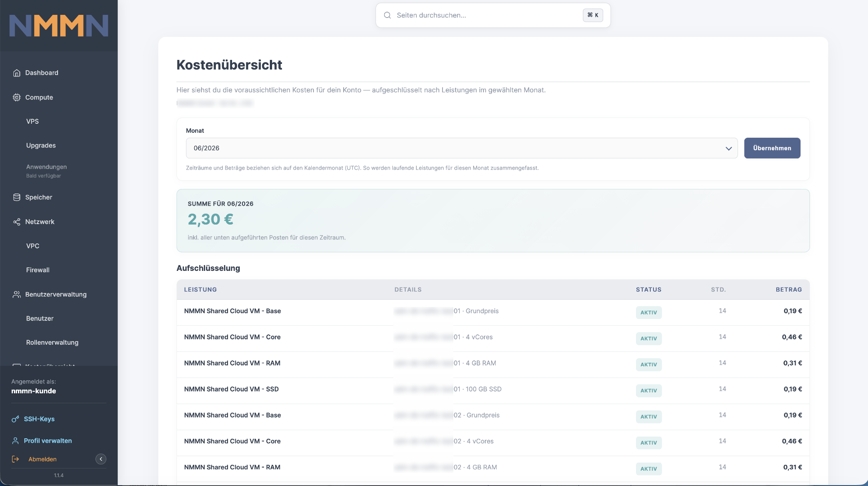Click the BETRAG column header
Image resolution: width=868 pixels, height=486 pixels.
coord(789,289)
